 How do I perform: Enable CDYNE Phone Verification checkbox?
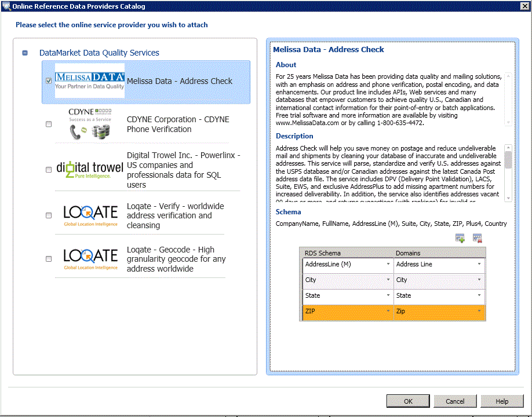(x=49, y=123)
